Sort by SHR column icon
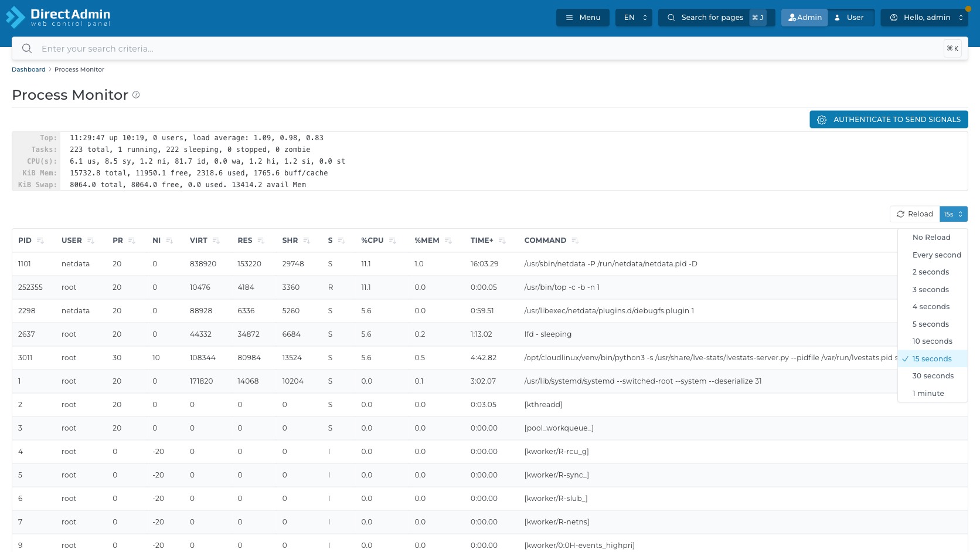 pyautogui.click(x=307, y=241)
